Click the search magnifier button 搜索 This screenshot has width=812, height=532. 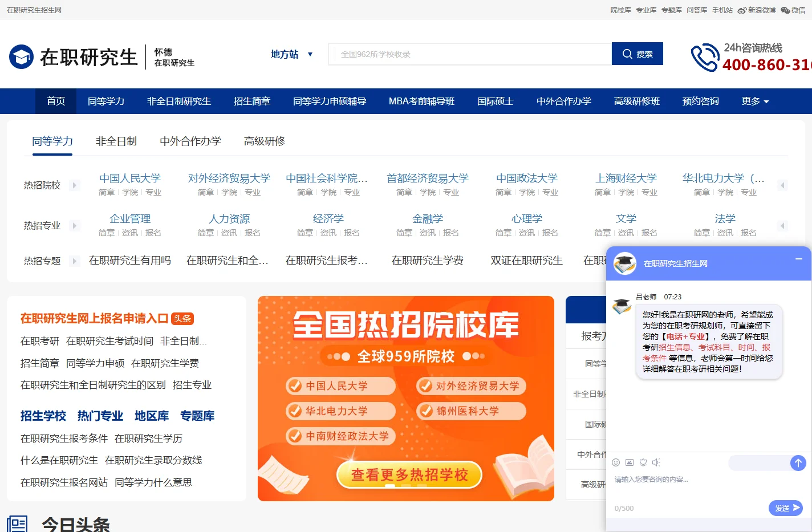[638, 54]
